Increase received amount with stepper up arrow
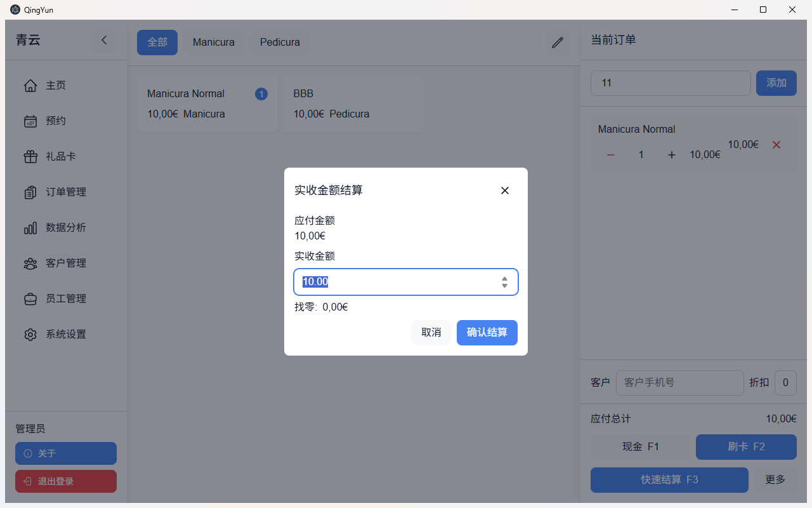812x508 pixels. [504, 278]
